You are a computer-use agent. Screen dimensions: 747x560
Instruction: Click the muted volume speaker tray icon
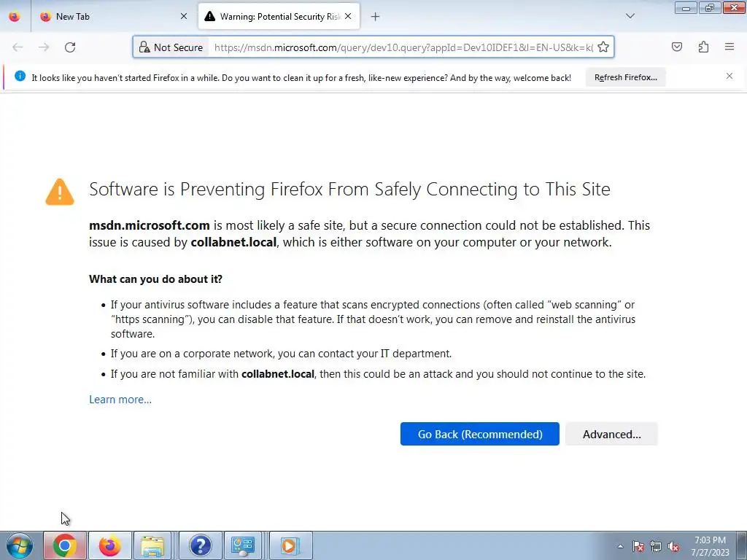click(673, 547)
